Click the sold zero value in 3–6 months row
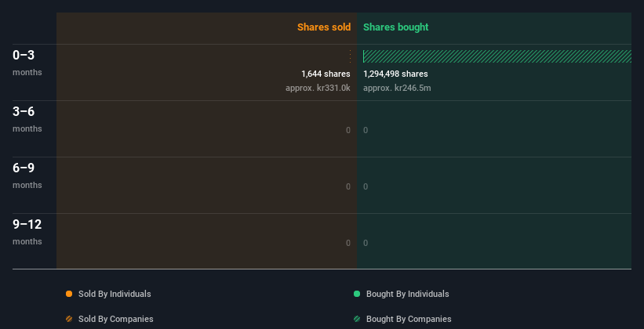Viewport: 644px width, 329px height. (348, 131)
